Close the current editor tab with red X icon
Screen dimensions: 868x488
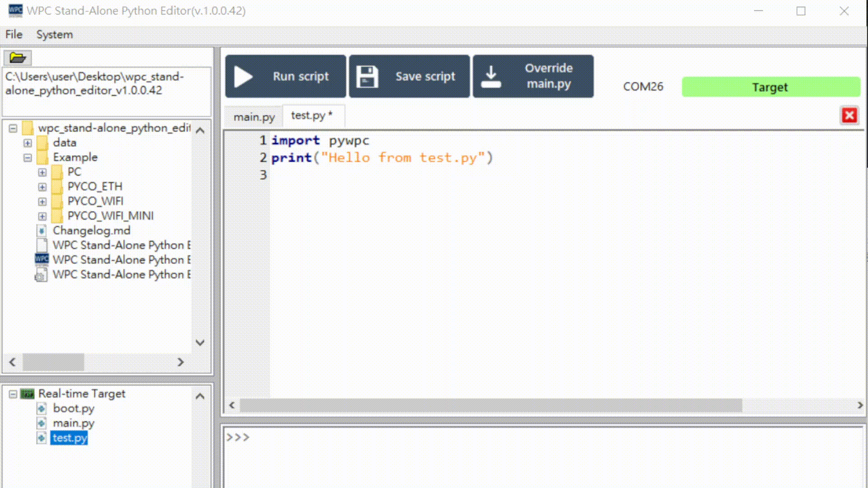coord(849,115)
